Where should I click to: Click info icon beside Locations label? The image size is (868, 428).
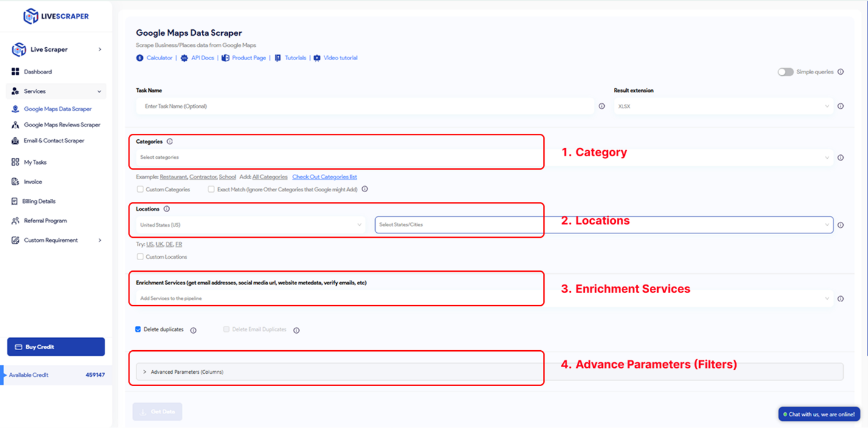coord(167,209)
